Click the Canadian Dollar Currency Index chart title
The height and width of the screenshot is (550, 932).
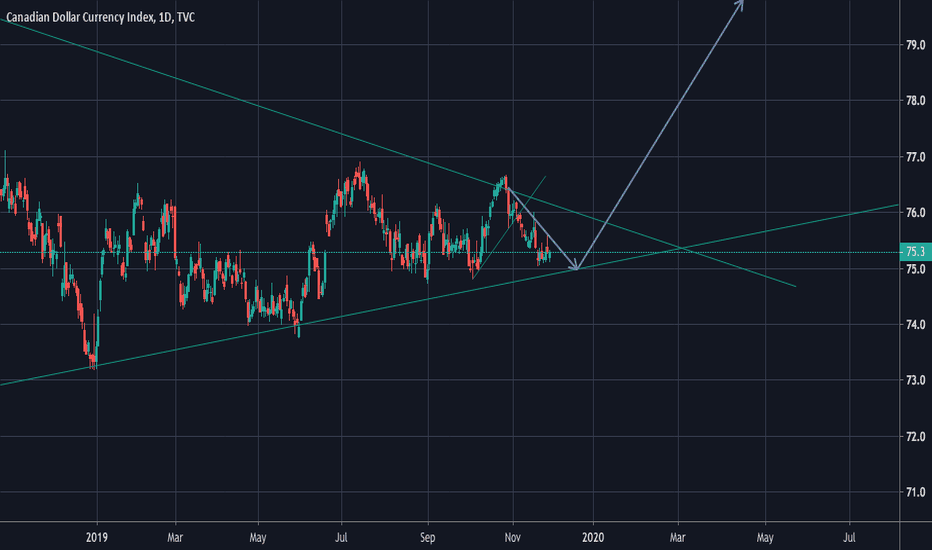tap(100, 17)
